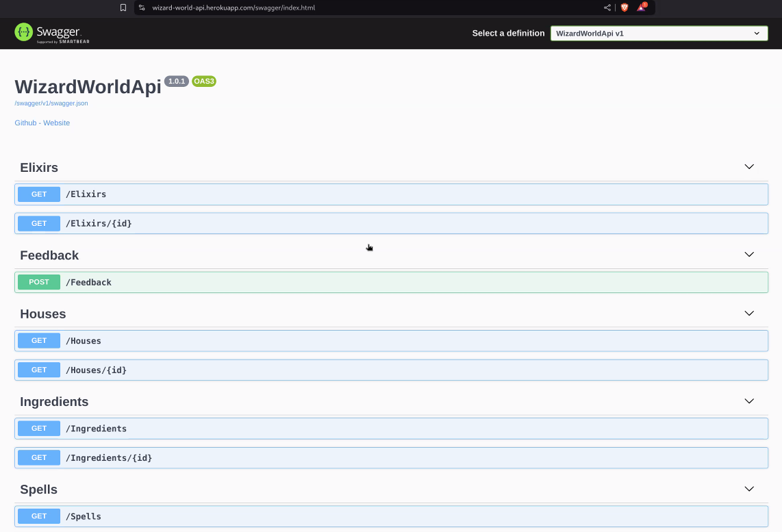This screenshot has height=532, width=782.
Task: Expand GET /Houses operation
Action: click(x=391, y=340)
